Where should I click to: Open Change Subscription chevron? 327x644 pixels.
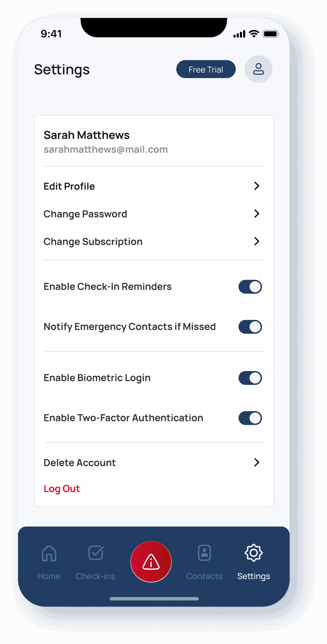(257, 241)
